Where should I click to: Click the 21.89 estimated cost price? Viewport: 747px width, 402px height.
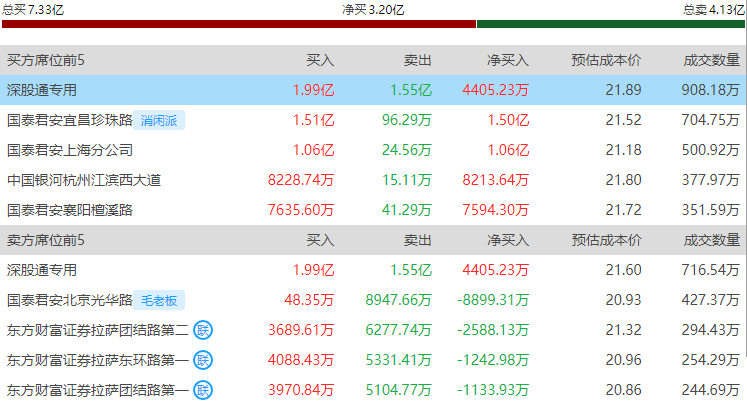tap(624, 90)
